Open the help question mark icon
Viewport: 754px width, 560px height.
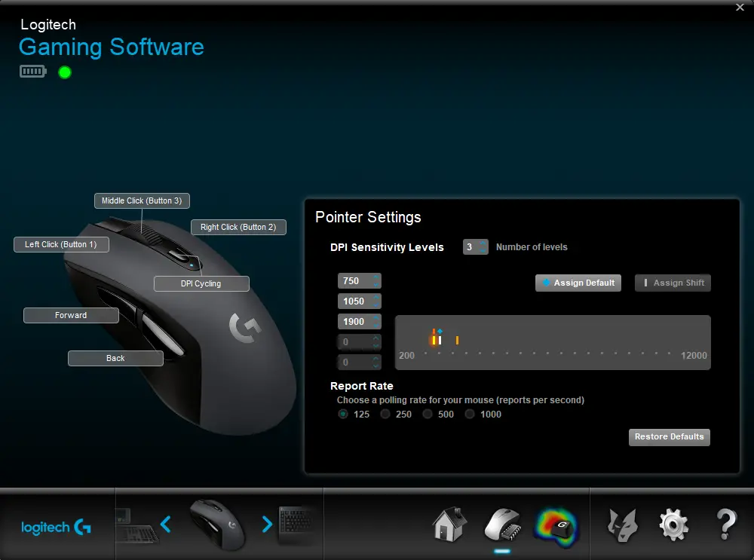click(x=726, y=525)
